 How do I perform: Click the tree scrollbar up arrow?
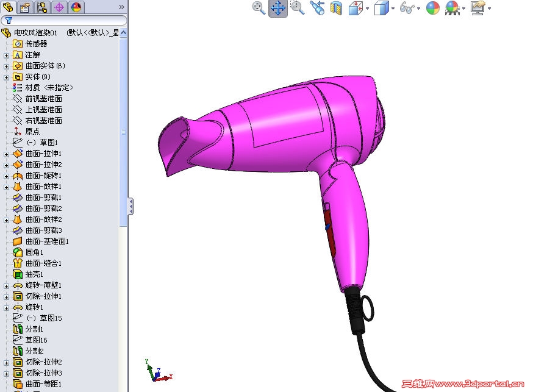pos(123,33)
